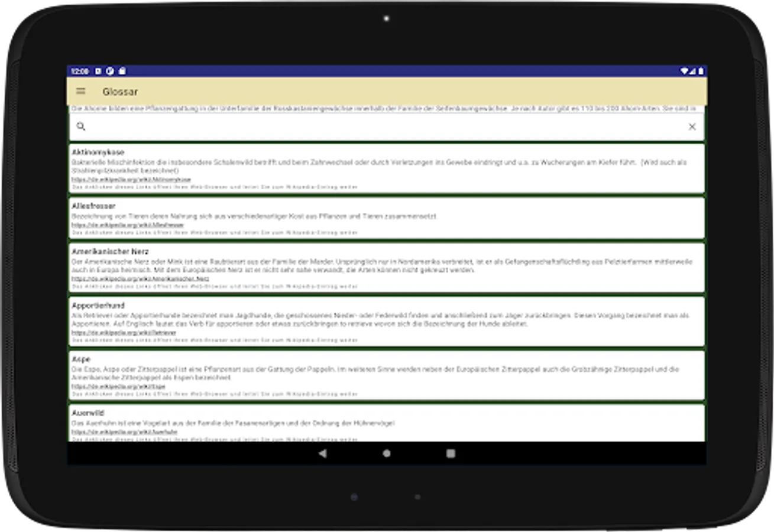The width and height of the screenshot is (774, 532).
Task: Select the "Allesfresser" entry heading
Action: click(93, 206)
